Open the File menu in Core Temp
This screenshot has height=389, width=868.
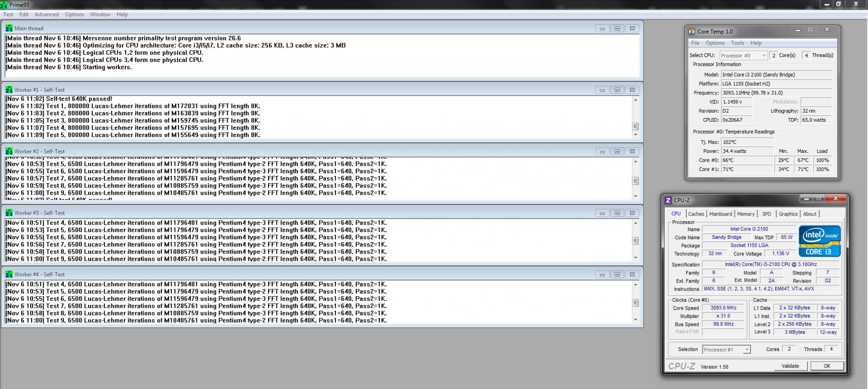point(695,43)
